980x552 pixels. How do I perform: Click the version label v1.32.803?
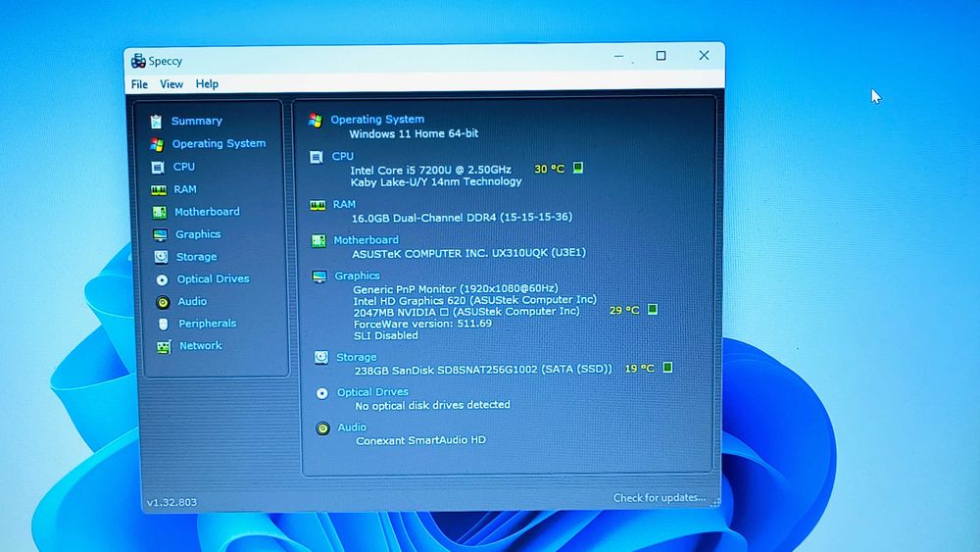coord(171,502)
